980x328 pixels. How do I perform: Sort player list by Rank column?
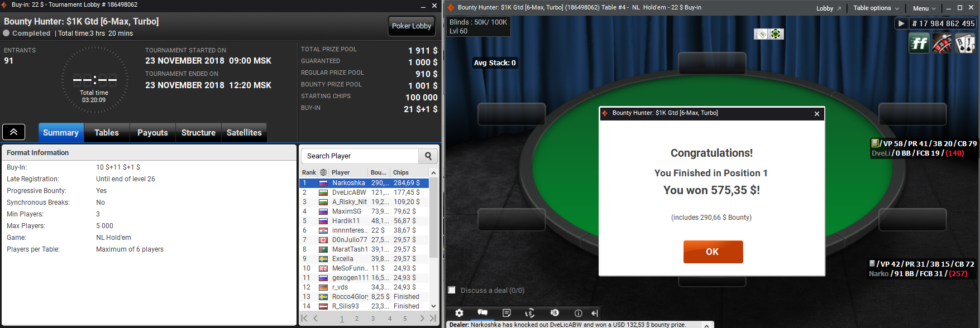(x=309, y=172)
